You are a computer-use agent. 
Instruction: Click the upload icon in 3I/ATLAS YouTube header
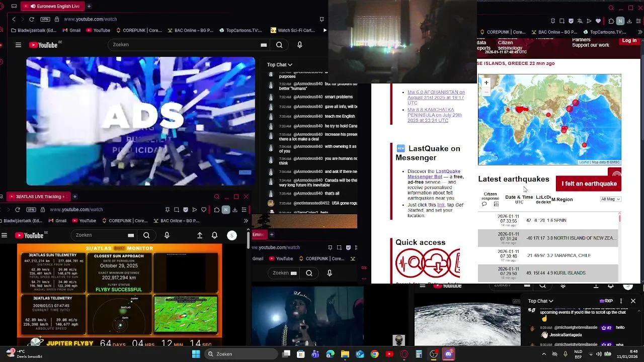200,235
